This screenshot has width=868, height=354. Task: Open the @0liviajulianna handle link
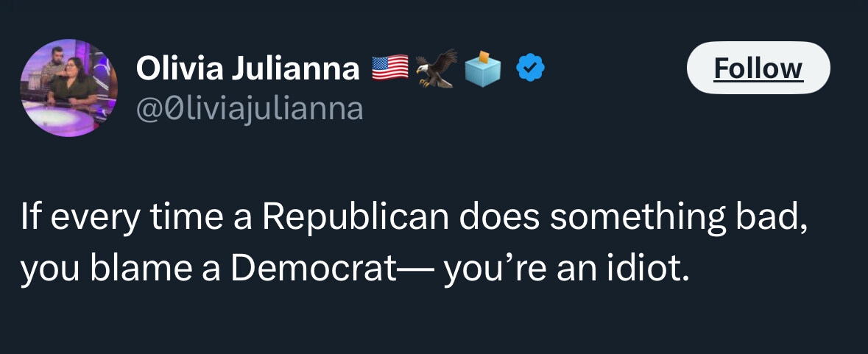pos(250,109)
